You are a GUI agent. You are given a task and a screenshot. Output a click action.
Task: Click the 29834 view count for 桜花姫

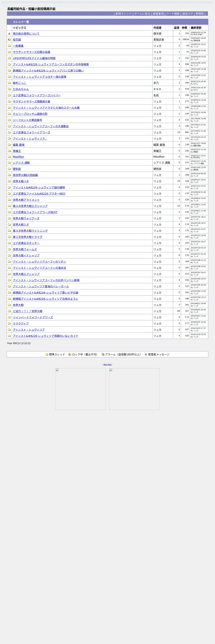pos(186,39)
